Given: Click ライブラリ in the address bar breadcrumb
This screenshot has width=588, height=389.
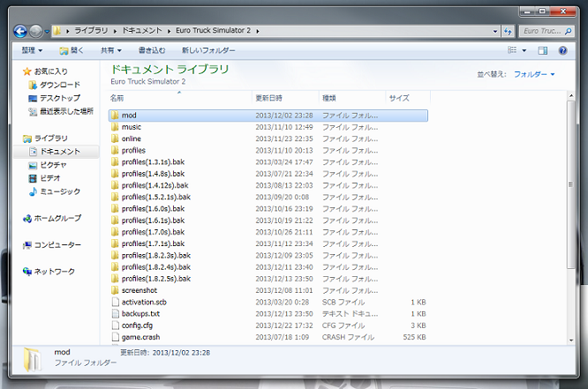Looking at the screenshot, I should (91, 31).
